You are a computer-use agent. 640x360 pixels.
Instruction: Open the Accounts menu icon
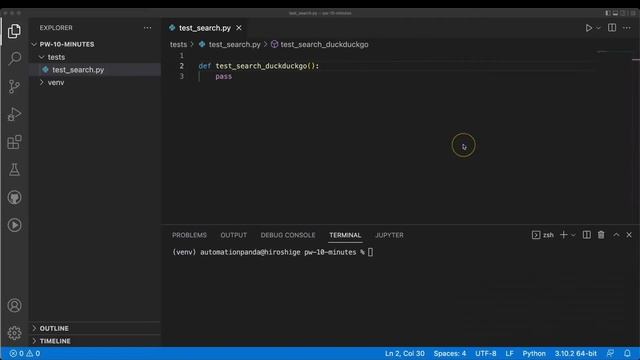(14, 305)
